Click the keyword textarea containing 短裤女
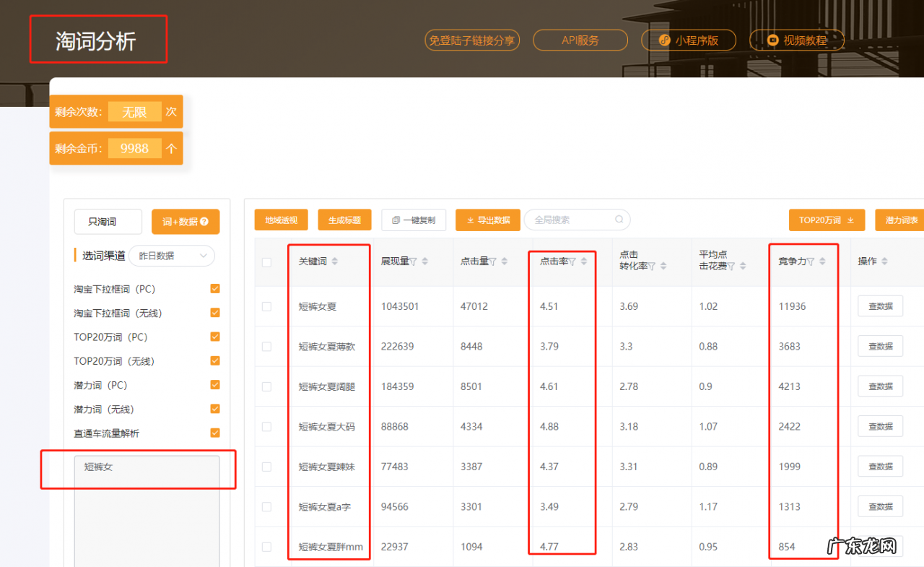Screen dimensions: 924x567 tap(147, 506)
